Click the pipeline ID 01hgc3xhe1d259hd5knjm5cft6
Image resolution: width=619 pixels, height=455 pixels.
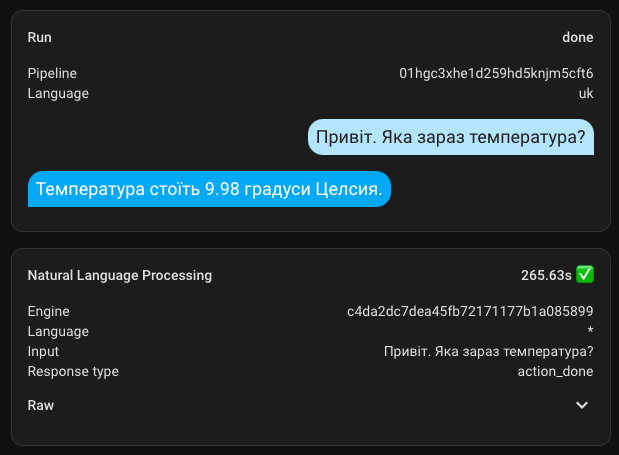(x=496, y=73)
